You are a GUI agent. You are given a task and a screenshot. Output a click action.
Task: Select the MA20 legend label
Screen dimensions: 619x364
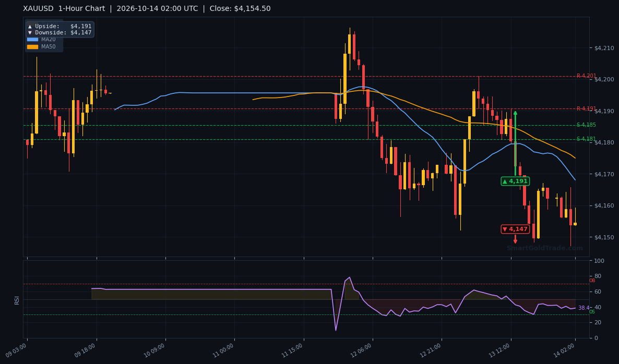48,40
